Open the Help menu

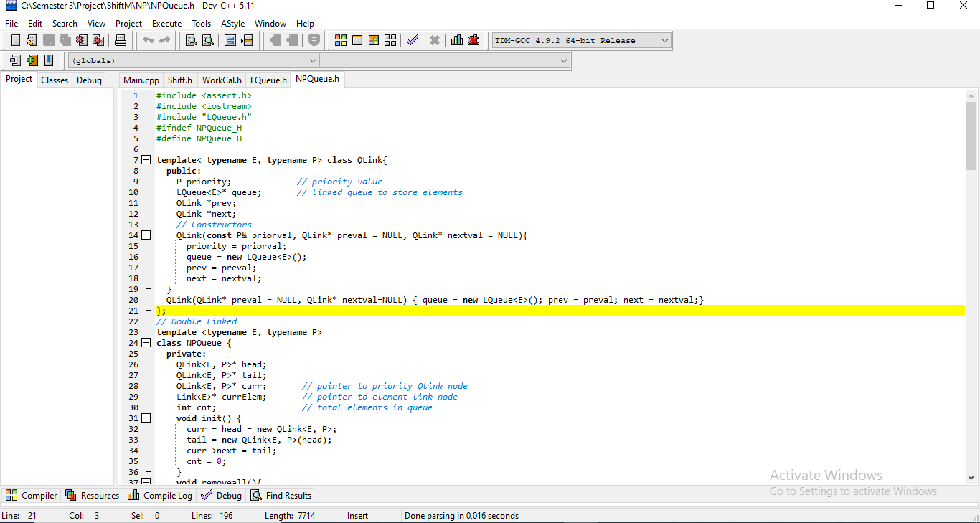(x=305, y=24)
